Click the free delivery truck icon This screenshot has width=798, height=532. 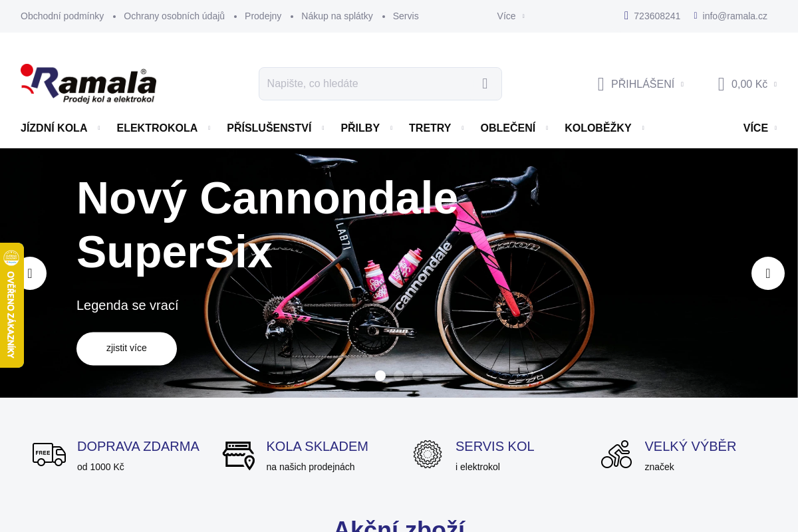pos(49,455)
